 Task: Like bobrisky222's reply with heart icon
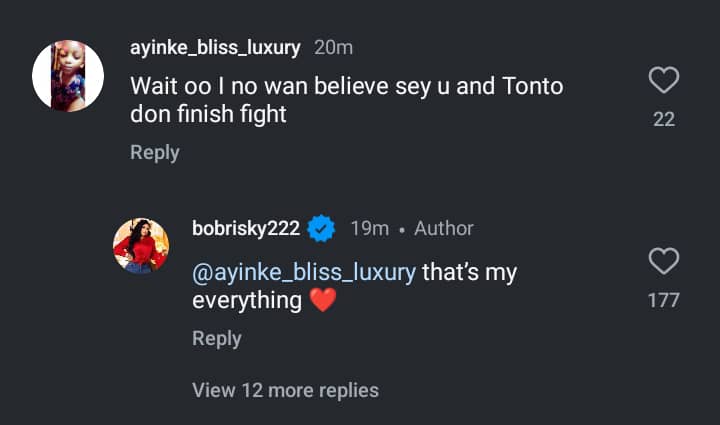664,262
